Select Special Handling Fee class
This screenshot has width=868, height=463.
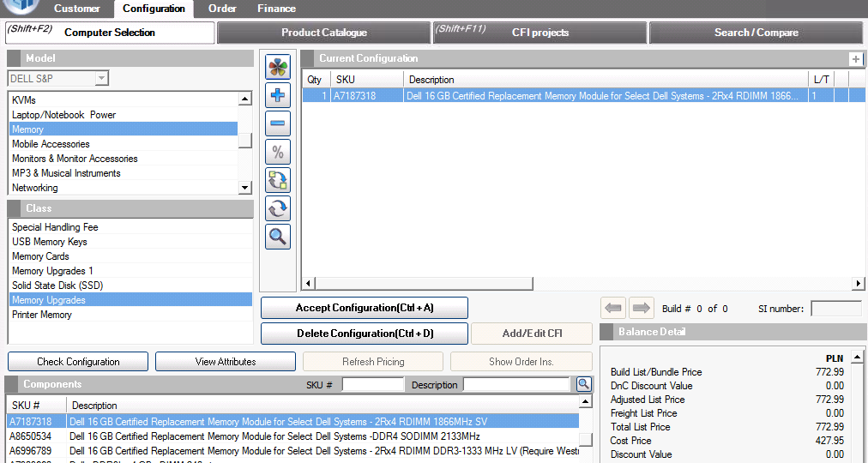[x=130, y=227]
